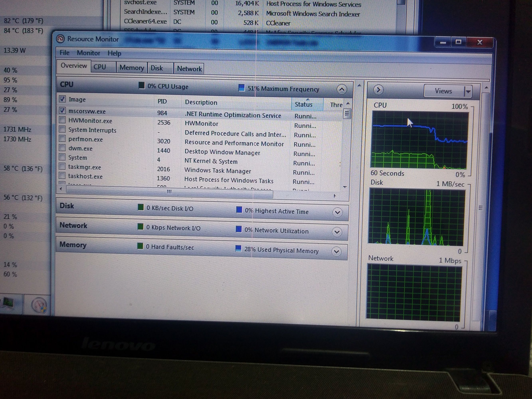Check the taskhost.exe checkbox
The image size is (532, 399).
(x=62, y=175)
